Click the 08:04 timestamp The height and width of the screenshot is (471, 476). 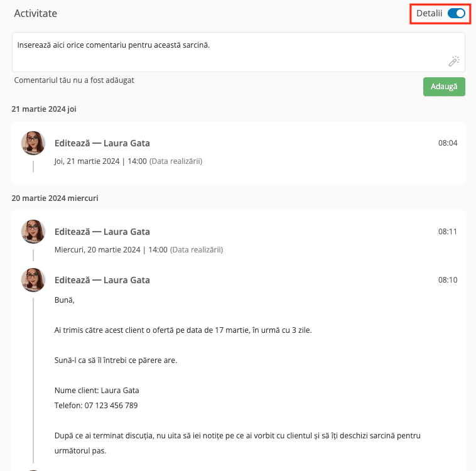click(x=448, y=143)
